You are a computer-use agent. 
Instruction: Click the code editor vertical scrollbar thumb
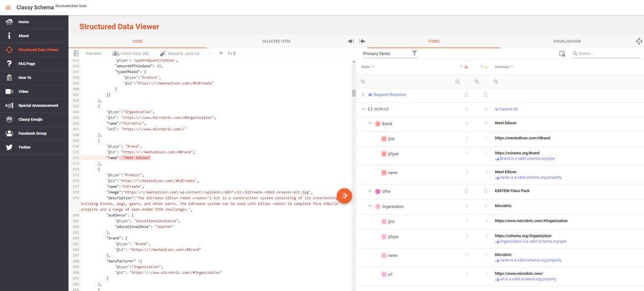[354, 93]
